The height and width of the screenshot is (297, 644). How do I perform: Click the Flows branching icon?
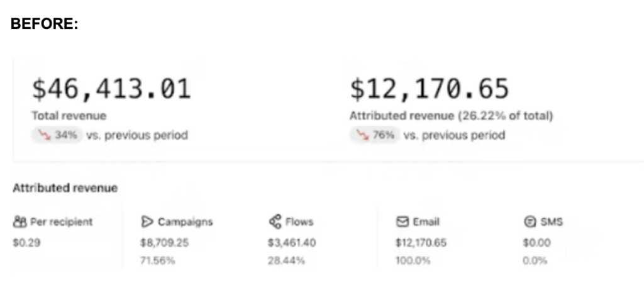274,221
